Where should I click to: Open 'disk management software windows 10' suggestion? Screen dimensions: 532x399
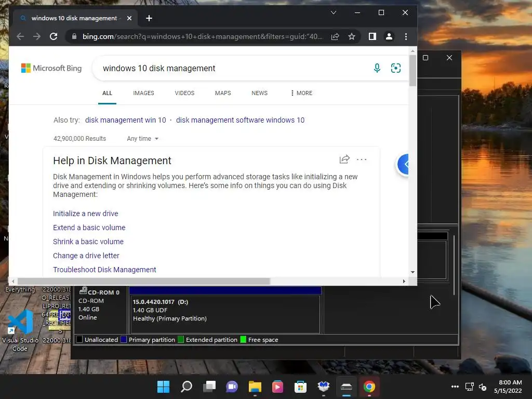[240, 120]
